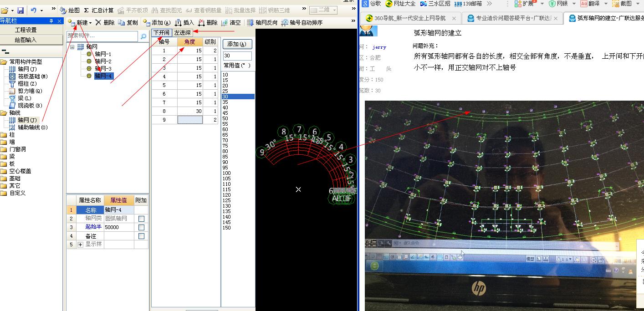Toggle 附加 checkbox for 备注 row
This screenshot has width=644, height=311.
(141, 236)
